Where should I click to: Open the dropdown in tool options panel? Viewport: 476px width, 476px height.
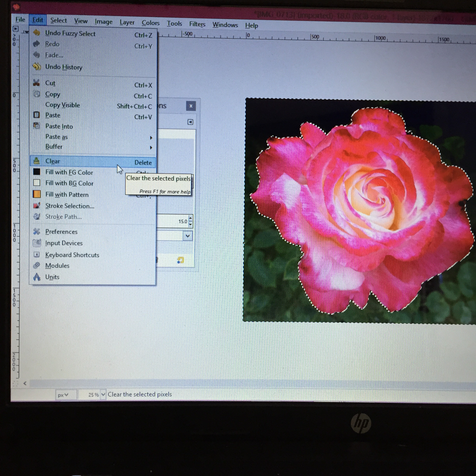(x=187, y=236)
